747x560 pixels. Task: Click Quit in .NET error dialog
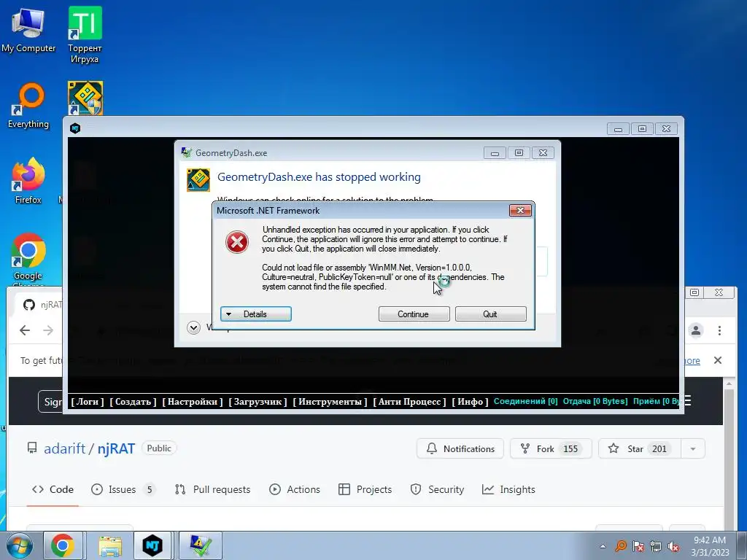(491, 314)
